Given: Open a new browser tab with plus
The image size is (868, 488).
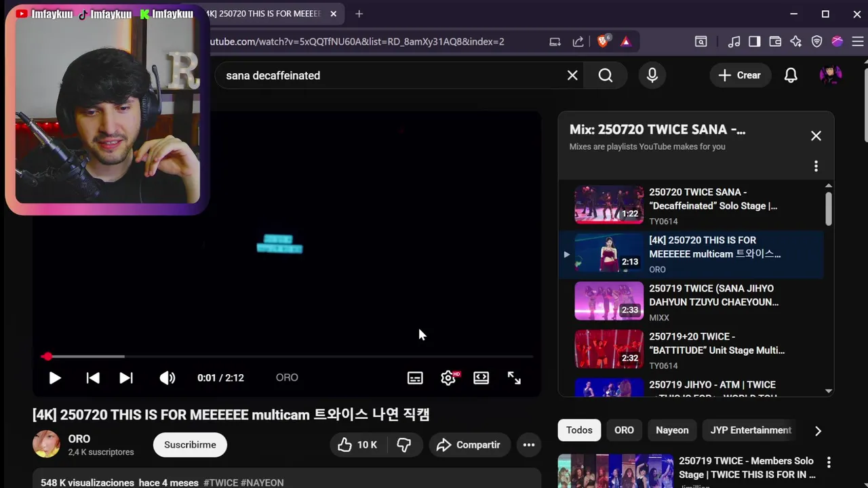Looking at the screenshot, I should 359,14.
